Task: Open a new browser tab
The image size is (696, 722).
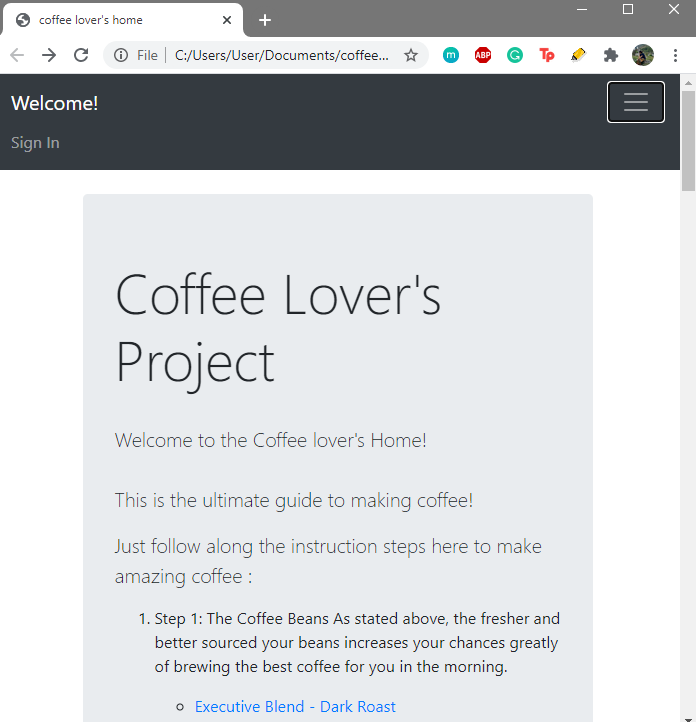Action: pyautogui.click(x=265, y=20)
